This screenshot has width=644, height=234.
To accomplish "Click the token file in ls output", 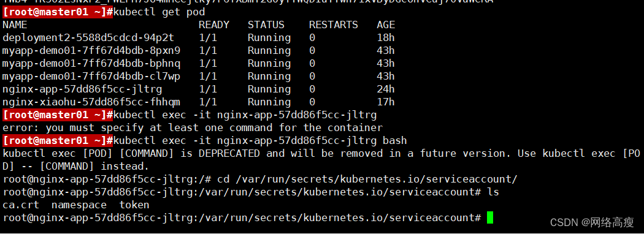I will 134,205.
